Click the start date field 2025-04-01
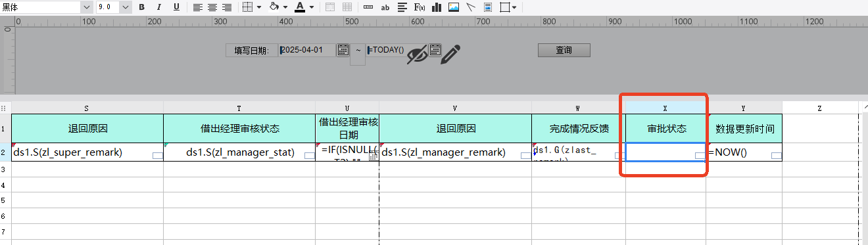 point(307,50)
